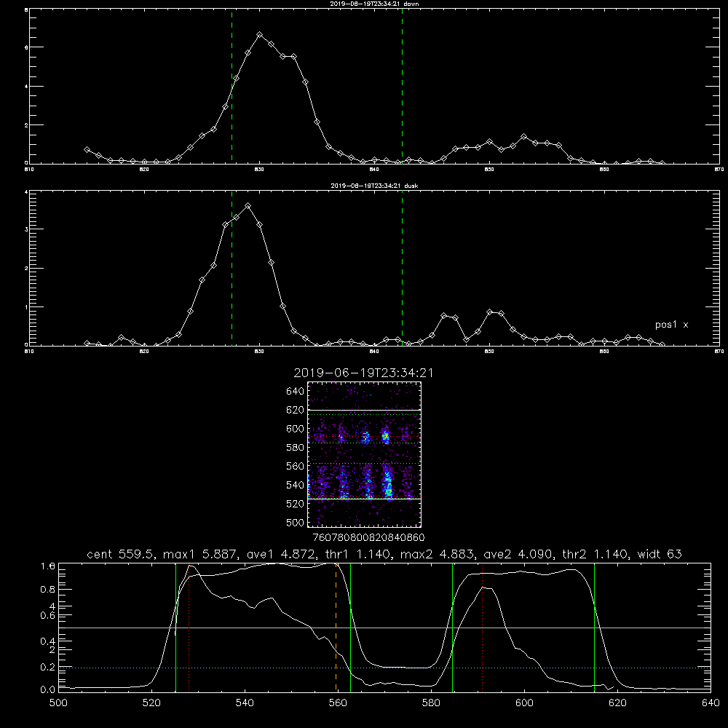Click the heatmap y-axis label '620'
Screen dimensions: 728x728
point(296,410)
